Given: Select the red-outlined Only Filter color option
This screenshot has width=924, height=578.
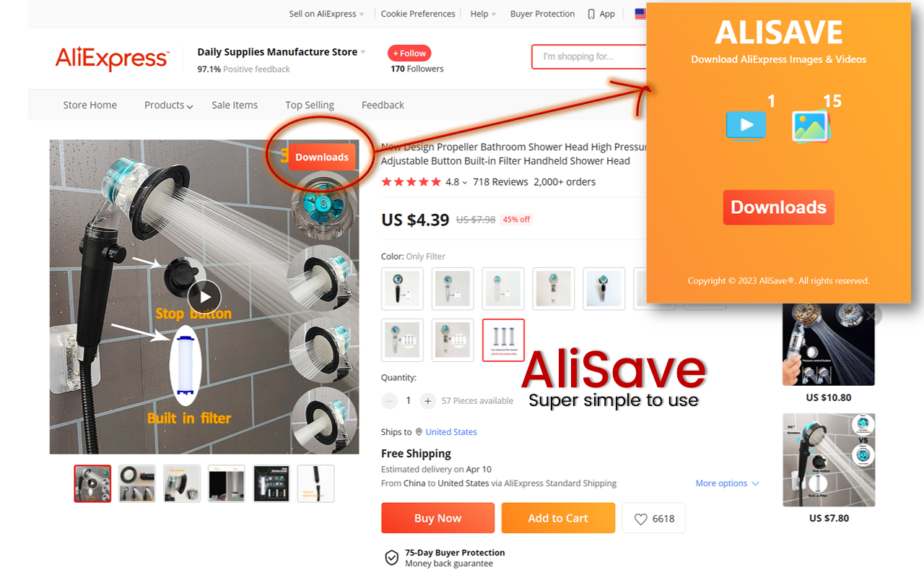Looking at the screenshot, I should click(503, 340).
